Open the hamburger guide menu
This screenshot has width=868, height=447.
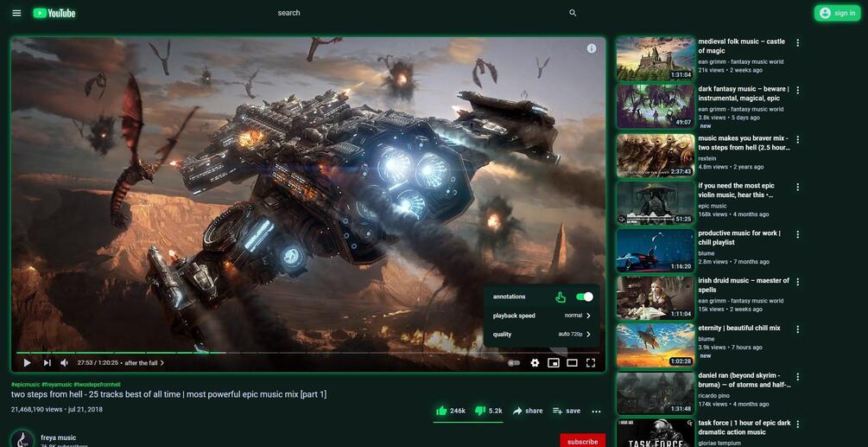pos(16,13)
